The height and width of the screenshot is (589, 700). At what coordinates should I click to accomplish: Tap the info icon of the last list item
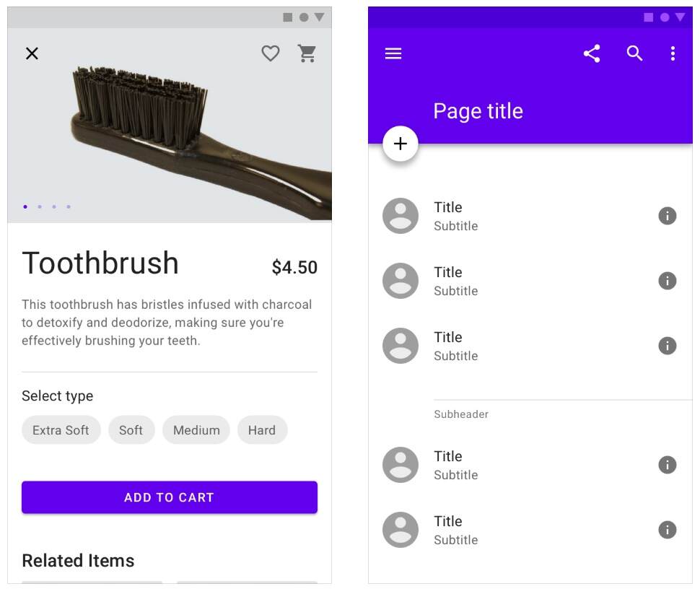[x=668, y=530]
